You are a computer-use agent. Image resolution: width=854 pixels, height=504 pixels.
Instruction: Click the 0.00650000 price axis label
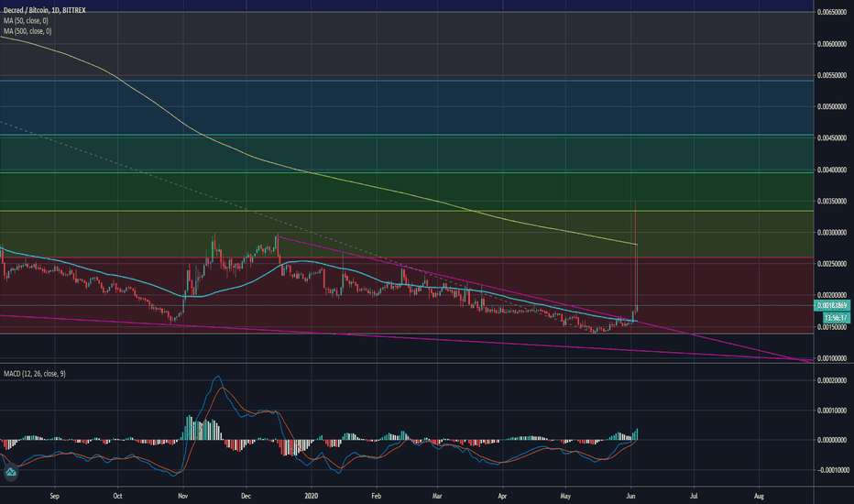832,12
